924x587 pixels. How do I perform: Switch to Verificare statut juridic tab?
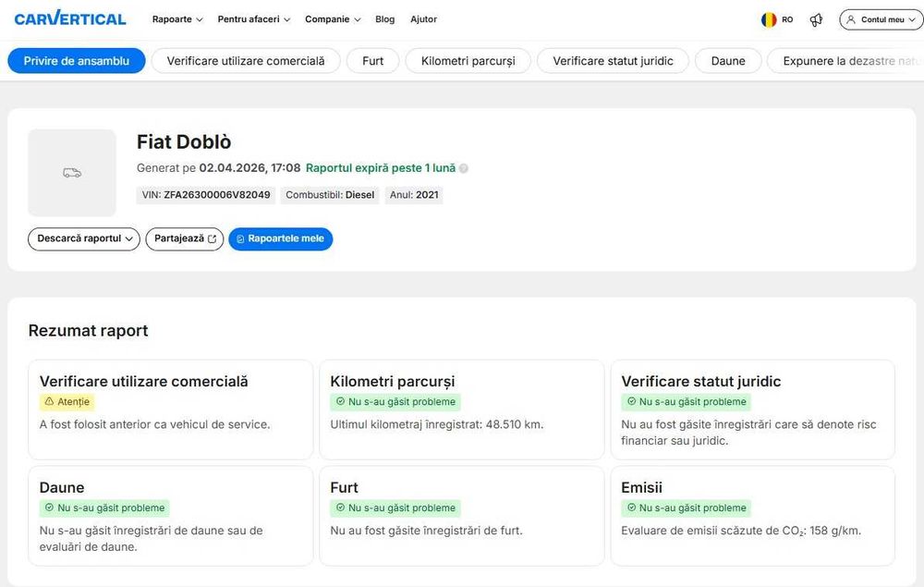[613, 61]
